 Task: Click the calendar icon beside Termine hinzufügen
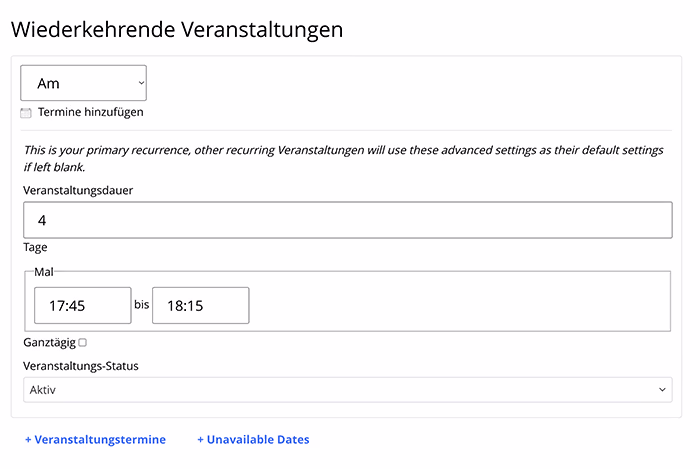pos(26,113)
